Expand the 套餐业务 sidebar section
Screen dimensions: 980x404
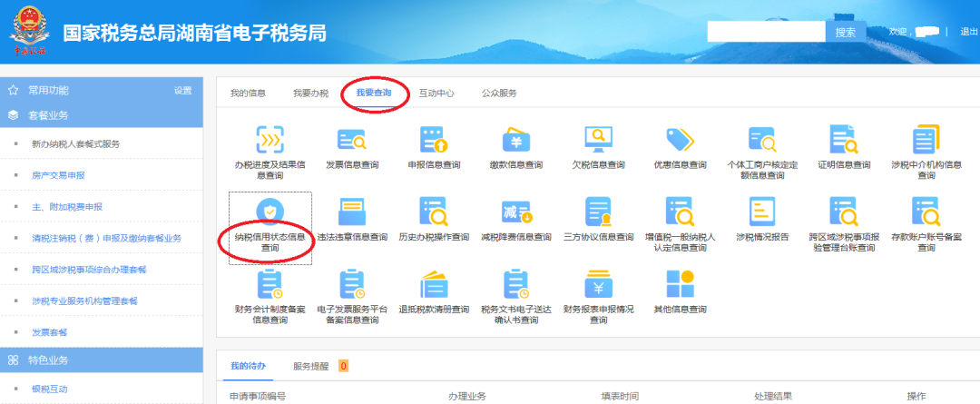pos(102,115)
